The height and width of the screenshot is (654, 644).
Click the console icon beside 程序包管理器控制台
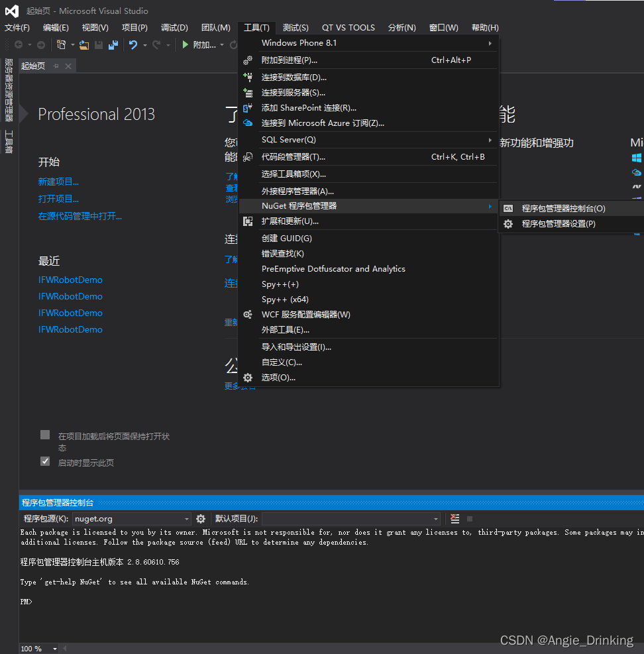coord(508,209)
